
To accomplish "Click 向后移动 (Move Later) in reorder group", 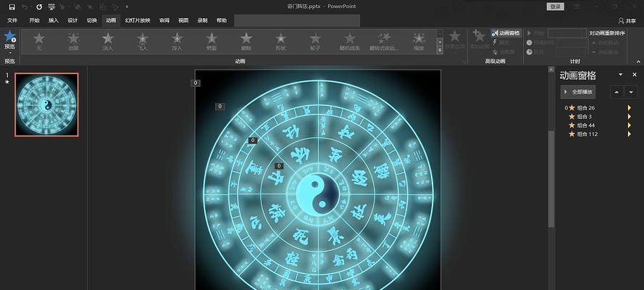I will pyautogui.click(x=606, y=52).
